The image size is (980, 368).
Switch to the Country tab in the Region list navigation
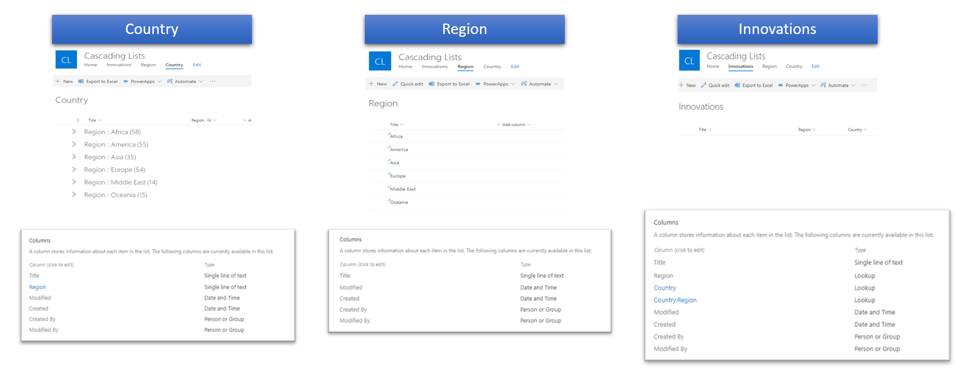click(x=492, y=66)
